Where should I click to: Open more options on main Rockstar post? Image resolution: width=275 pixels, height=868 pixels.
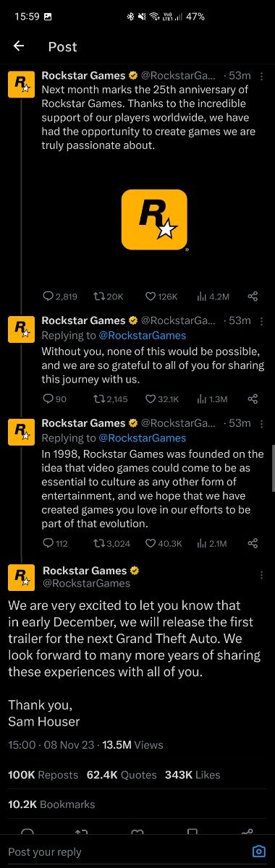[x=261, y=575]
